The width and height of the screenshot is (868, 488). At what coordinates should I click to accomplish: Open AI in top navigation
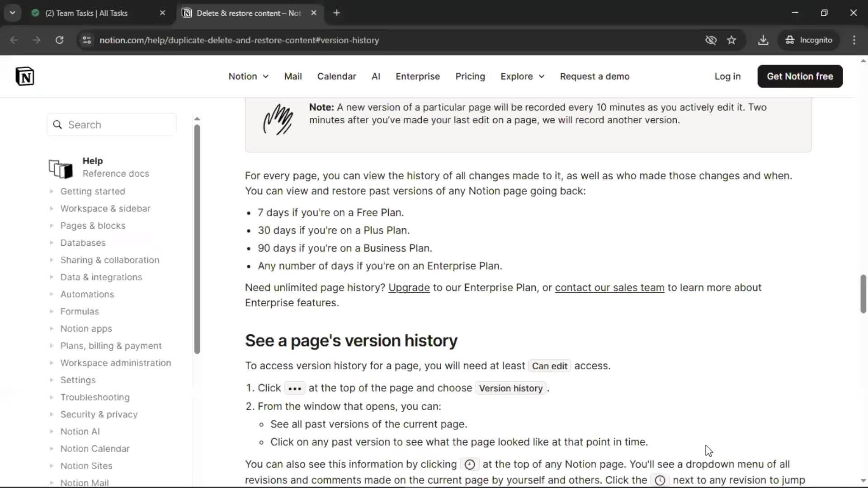pos(376,76)
